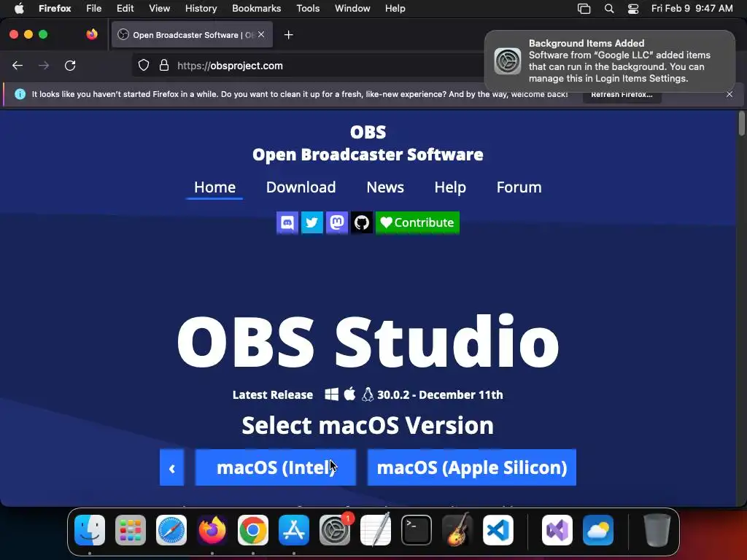
Task: Open the File menu
Action: click(x=94, y=9)
